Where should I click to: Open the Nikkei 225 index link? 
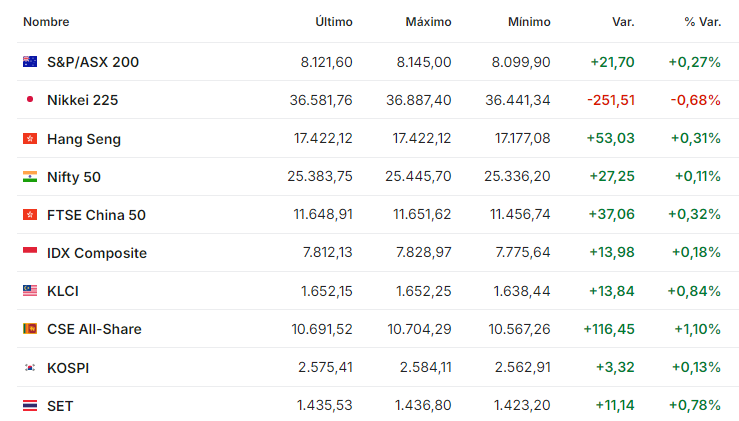[82, 100]
